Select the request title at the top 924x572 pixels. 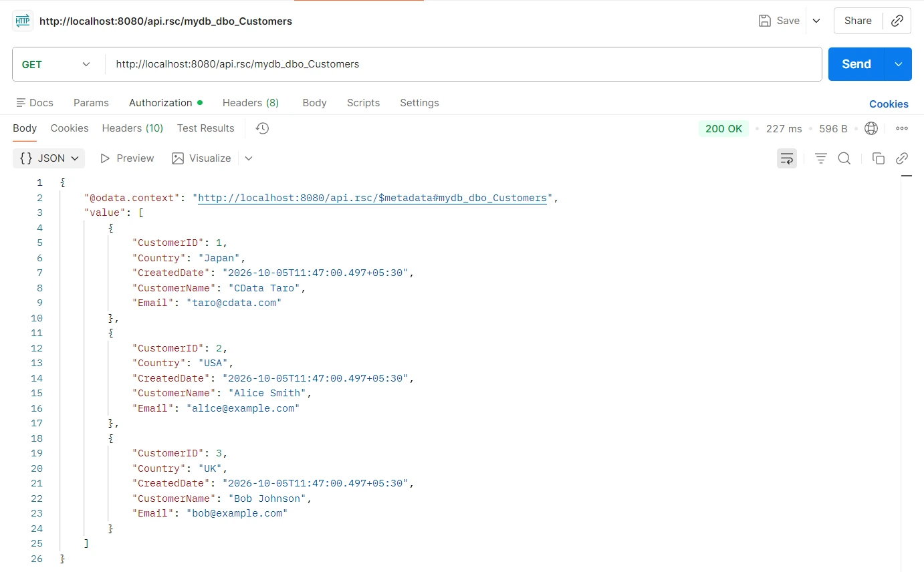166,21
